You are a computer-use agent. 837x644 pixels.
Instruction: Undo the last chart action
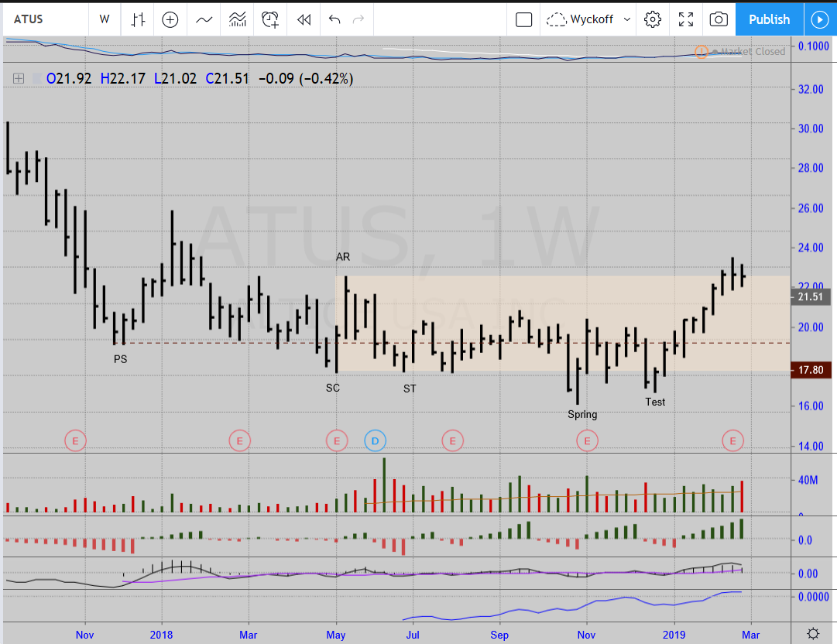tap(334, 19)
